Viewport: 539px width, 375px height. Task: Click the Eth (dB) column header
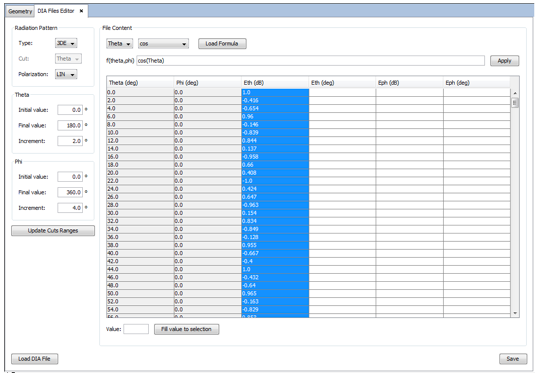tap(275, 83)
